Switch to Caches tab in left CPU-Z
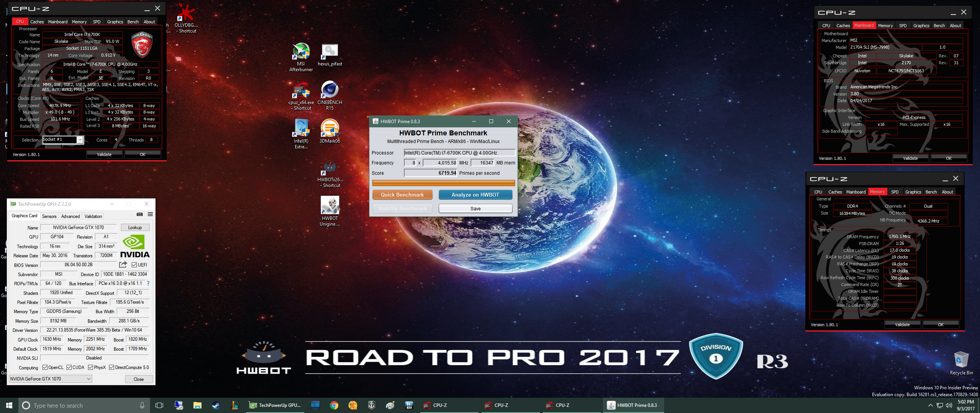 tap(37, 22)
